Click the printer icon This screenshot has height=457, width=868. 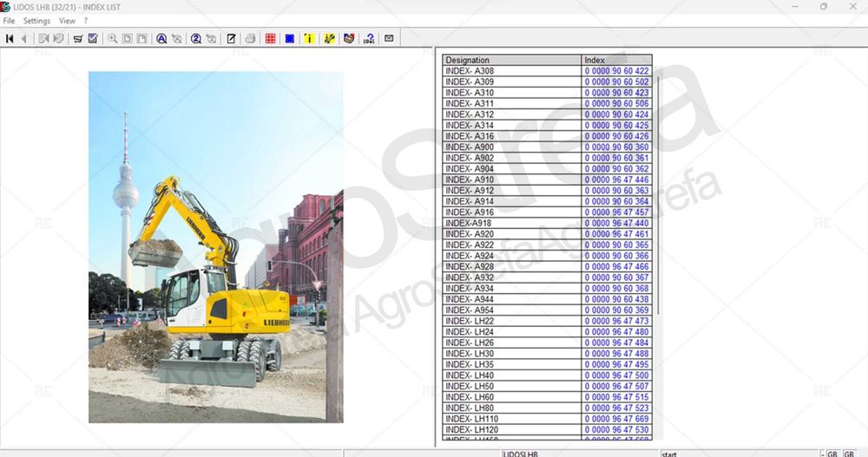click(250, 38)
